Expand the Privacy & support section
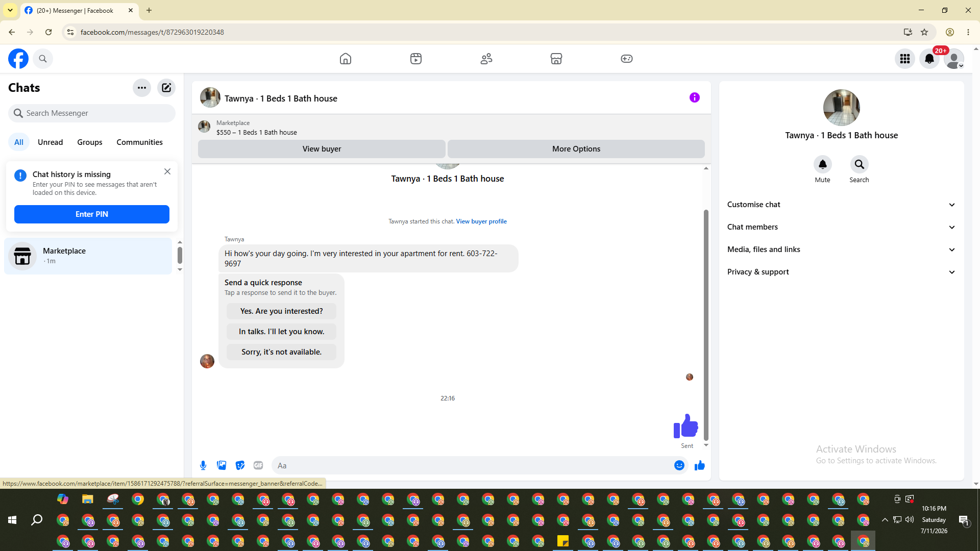 (842, 272)
